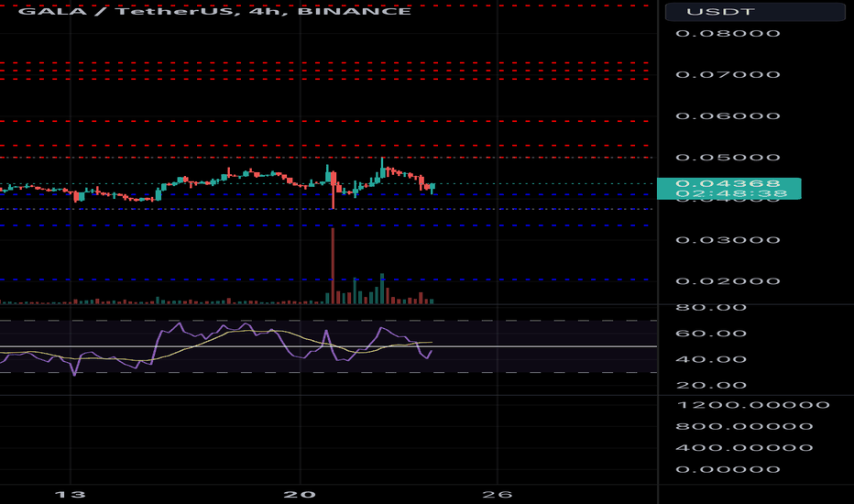This screenshot has width=854, height=504.
Task: Click the 400.00000 scale label
Action: (x=744, y=448)
